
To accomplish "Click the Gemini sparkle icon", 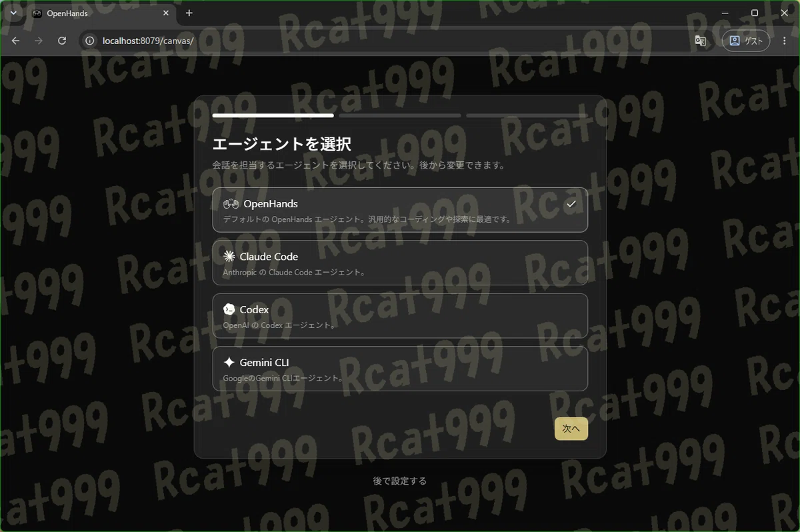I will pos(229,362).
